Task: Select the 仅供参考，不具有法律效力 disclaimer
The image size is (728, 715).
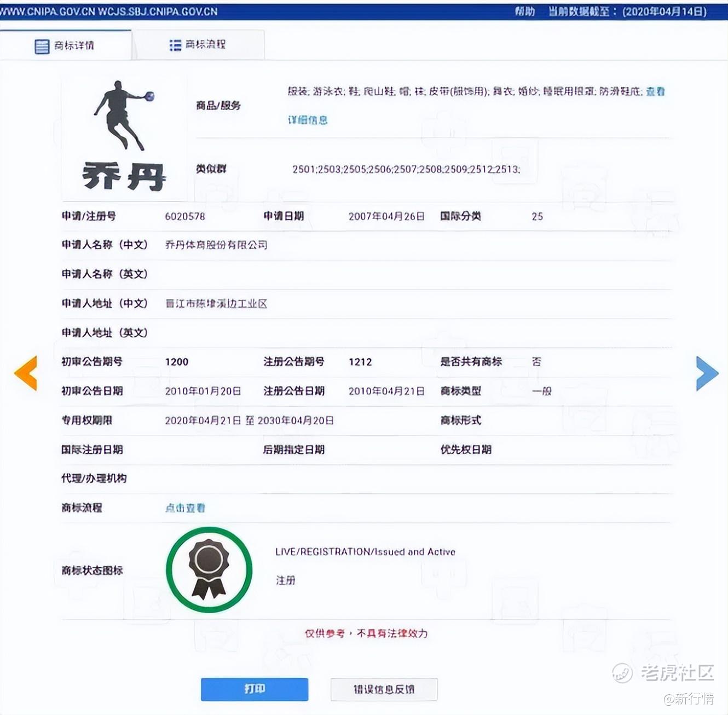Action: [x=366, y=633]
